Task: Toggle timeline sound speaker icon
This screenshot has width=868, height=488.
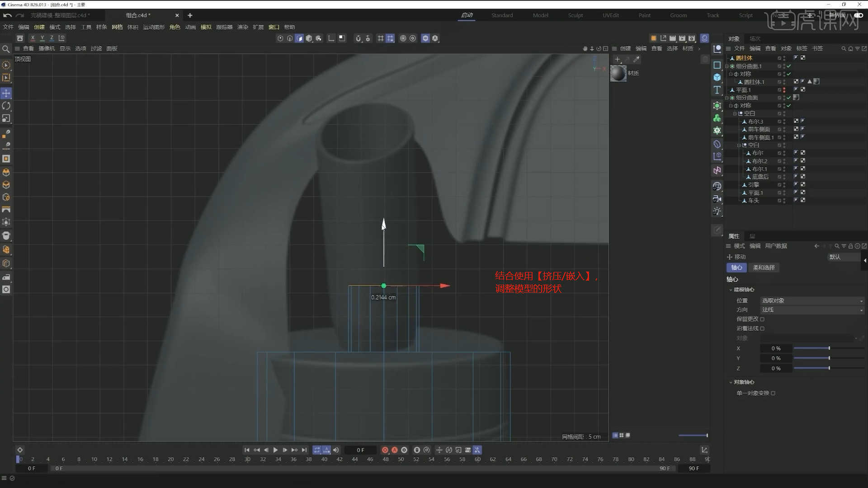Action: click(336, 450)
